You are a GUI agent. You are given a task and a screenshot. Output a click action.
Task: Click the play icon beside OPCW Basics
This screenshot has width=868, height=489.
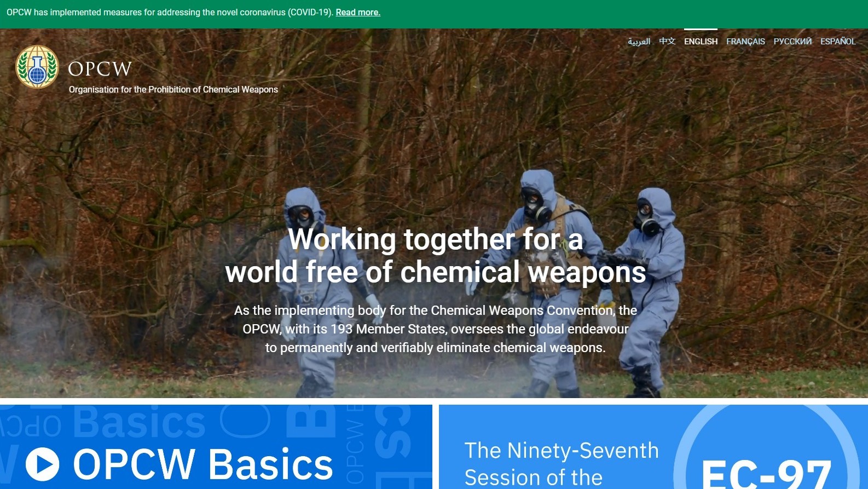43,464
